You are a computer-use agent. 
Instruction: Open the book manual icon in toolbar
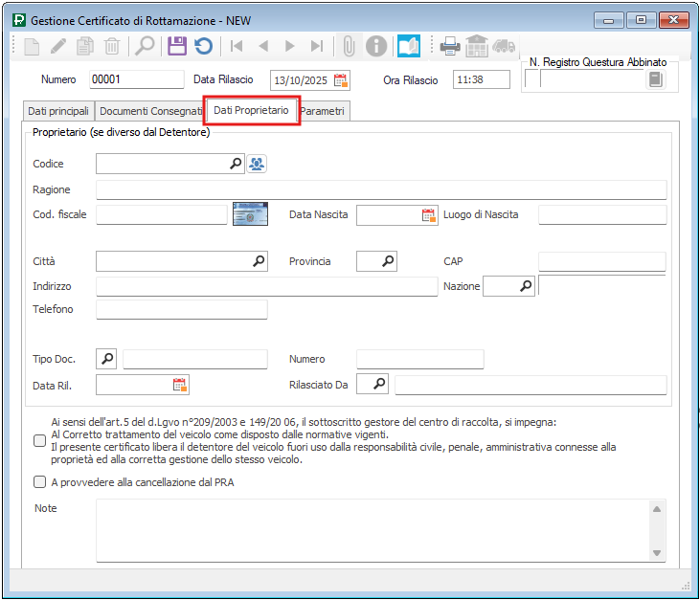point(409,45)
